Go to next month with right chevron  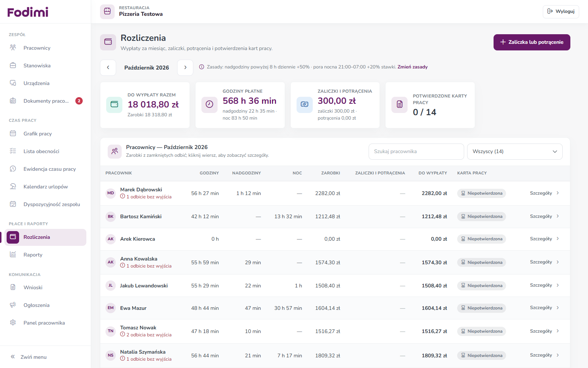[x=185, y=67]
